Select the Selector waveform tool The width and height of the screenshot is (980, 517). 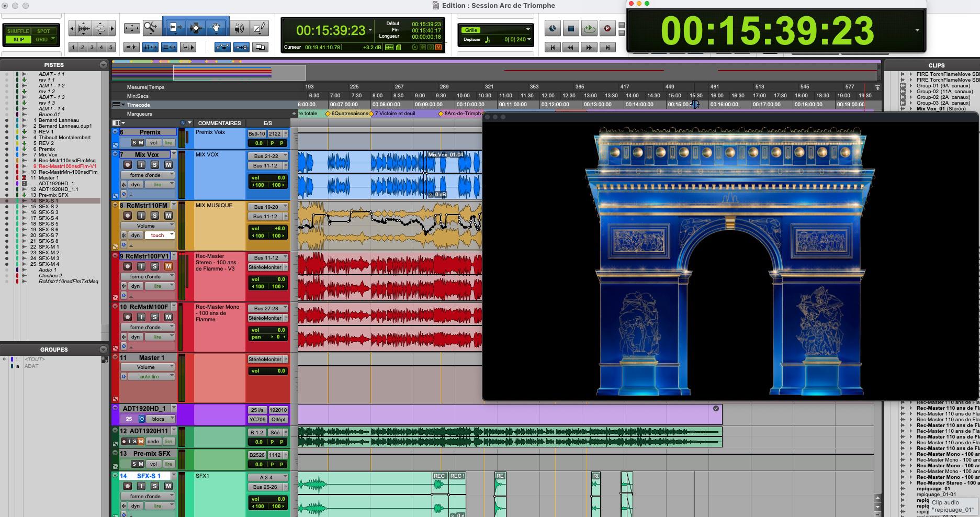pos(196,28)
